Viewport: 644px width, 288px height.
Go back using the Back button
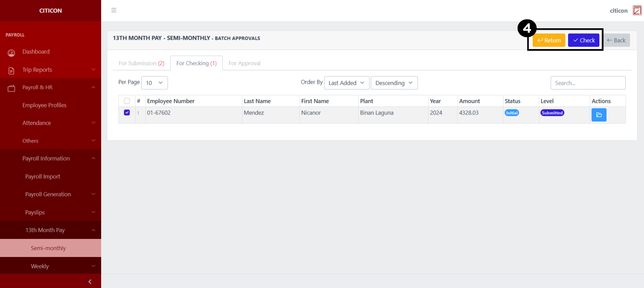616,40
